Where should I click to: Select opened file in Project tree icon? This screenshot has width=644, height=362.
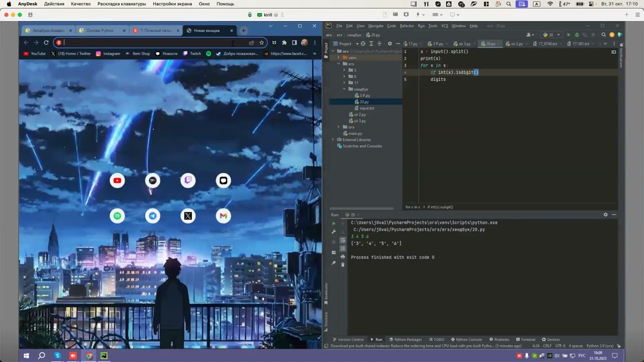click(363, 44)
